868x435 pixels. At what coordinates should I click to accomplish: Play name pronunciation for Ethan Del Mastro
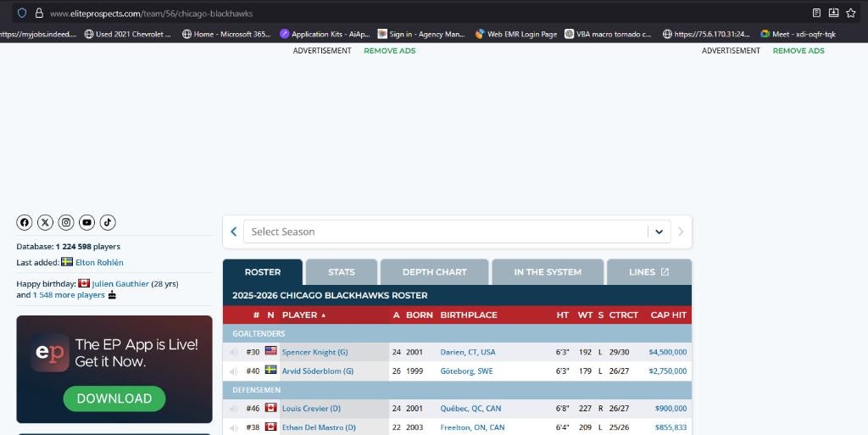point(234,427)
